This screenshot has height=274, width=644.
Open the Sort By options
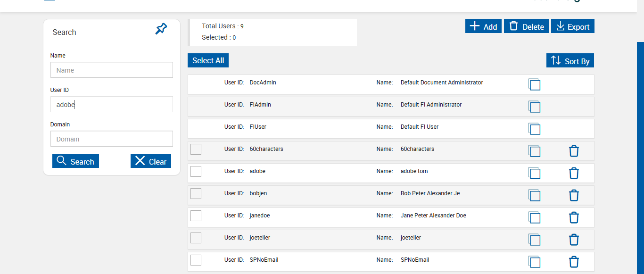point(570,61)
